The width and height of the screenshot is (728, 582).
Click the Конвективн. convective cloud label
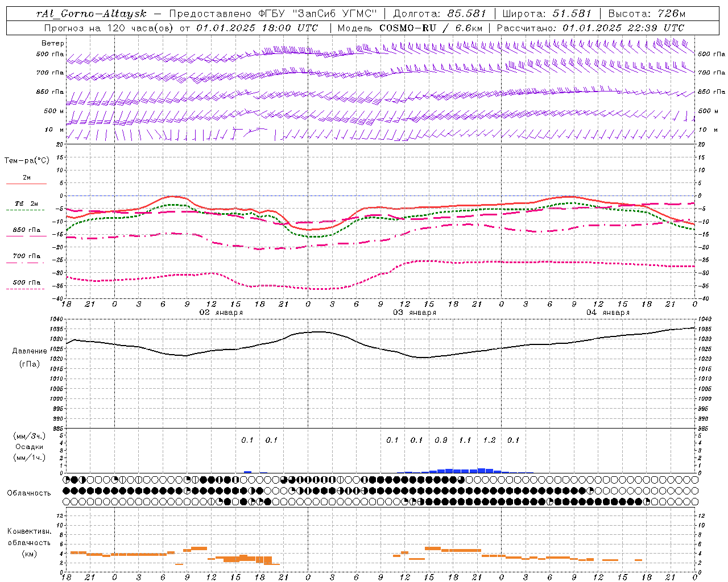tap(30, 531)
